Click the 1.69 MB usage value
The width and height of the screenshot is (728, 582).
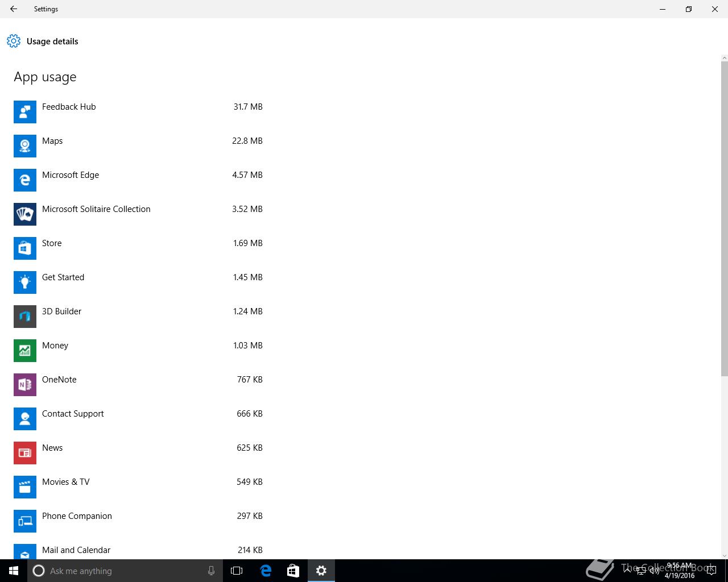(248, 243)
